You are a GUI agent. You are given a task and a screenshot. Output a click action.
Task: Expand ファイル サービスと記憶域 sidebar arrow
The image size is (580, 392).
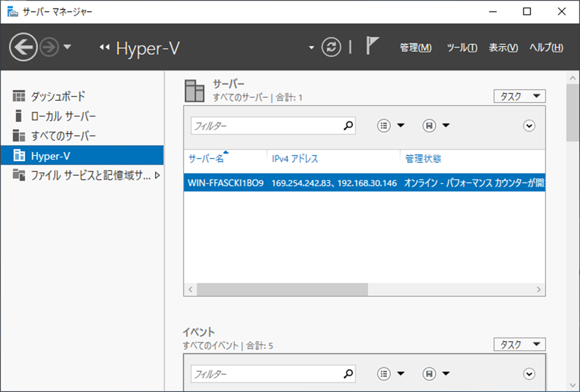(x=157, y=176)
